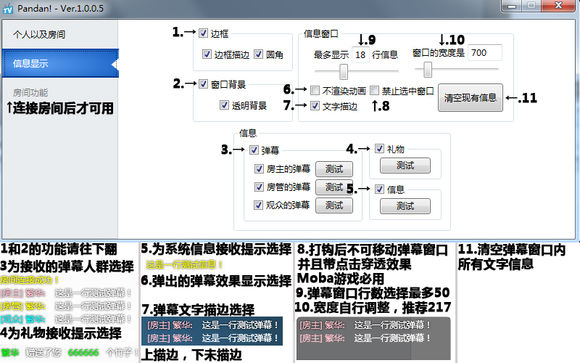Click the Pandan app icon in title bar

coord(8,9)
